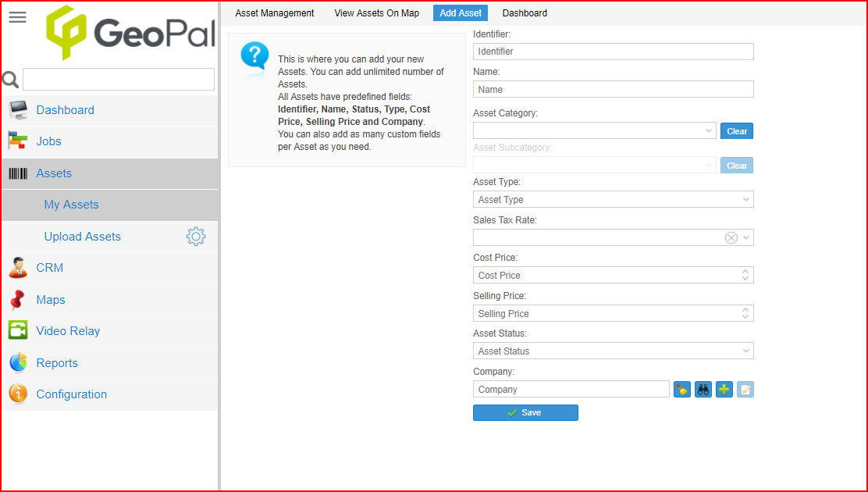The image size is (868, 492).
Task: Expand the Asset Category dropdown
Action: (708, 131)
